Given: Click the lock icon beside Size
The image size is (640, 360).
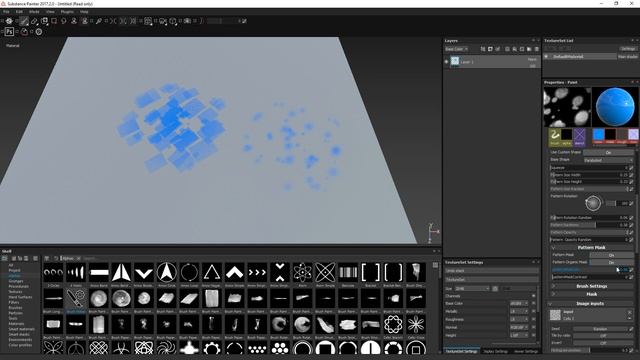Looking at the screenshot, I should (x=495, y=289).
